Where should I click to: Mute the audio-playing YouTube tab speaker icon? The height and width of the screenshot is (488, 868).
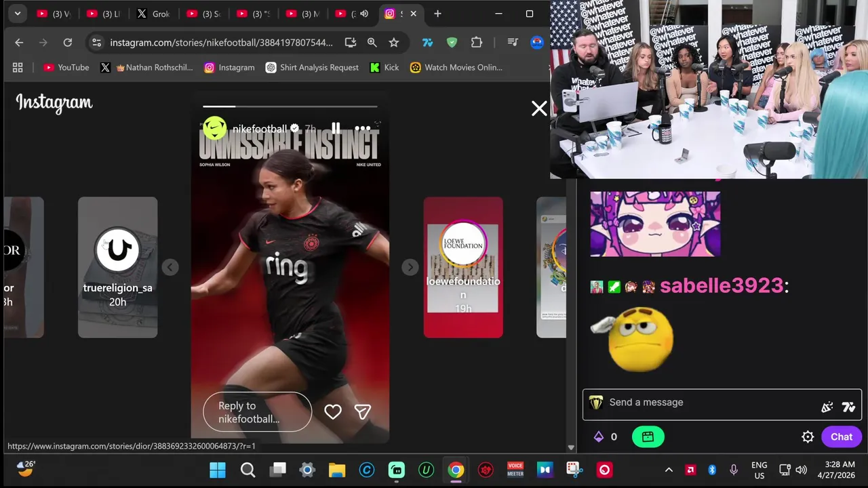(364, 14)
